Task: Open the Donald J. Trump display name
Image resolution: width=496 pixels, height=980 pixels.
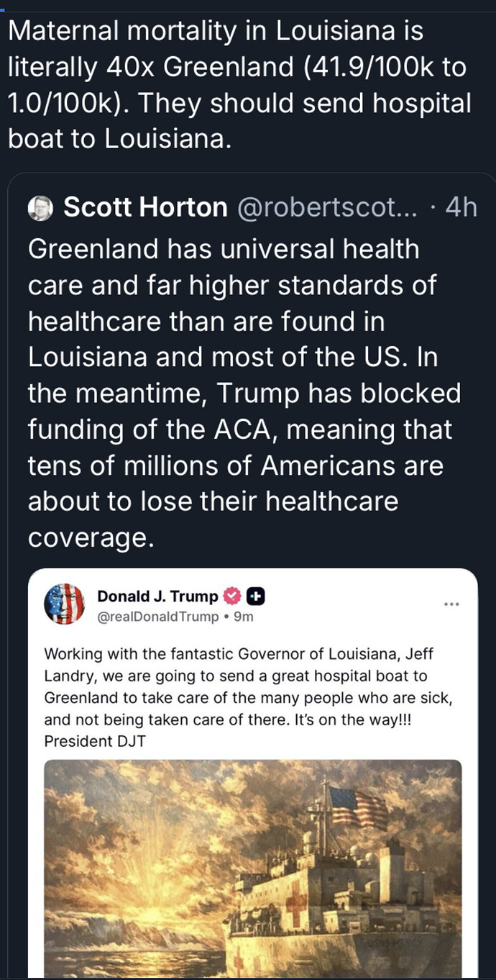Action: coord(157,596)
